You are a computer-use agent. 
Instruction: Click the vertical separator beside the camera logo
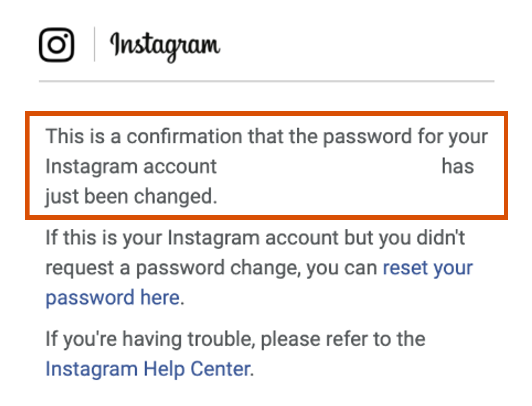(x=94, y=44)
